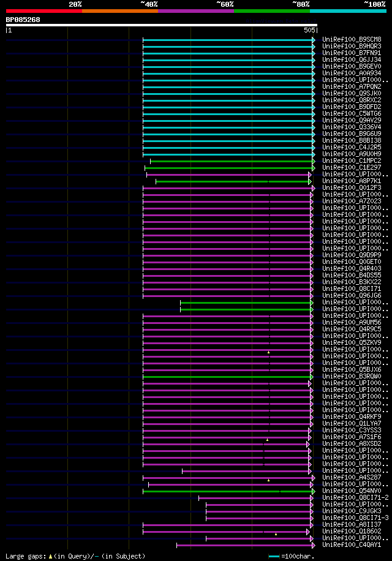The height and width of the screenshot is (561, 392).
Task: Click hit label UniRef100_A8II37
Action: click(352, 524)
